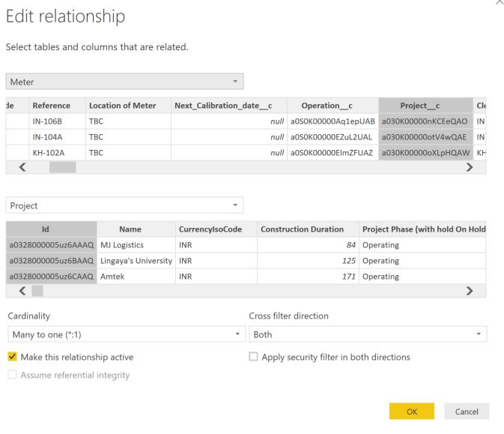Click the MJ Logistics name cell
This screenshot has width=504, height=434.
pos(136,245)
